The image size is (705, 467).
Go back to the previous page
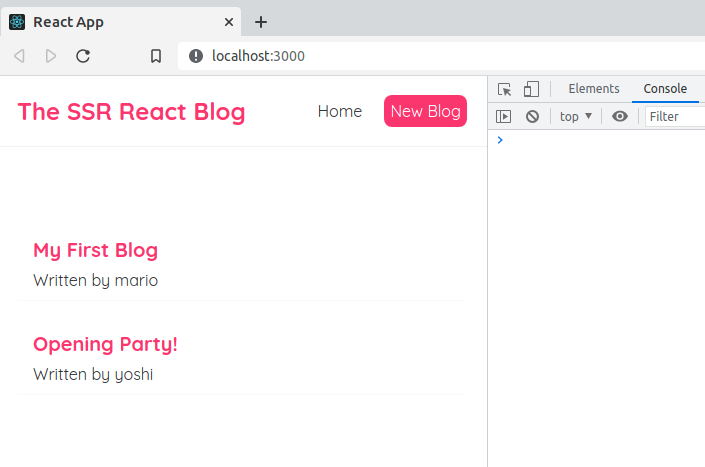pyautogui.click(x=19, y=56)
